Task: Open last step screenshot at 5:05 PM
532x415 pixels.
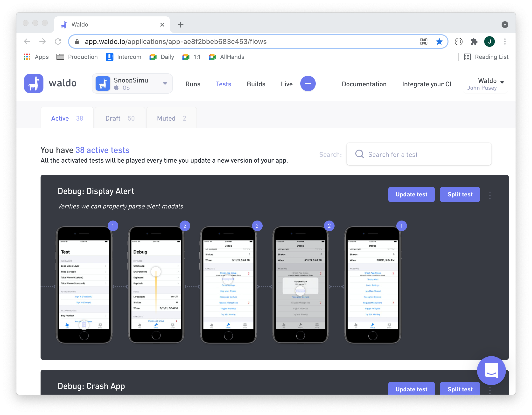Action: (373, 284)
